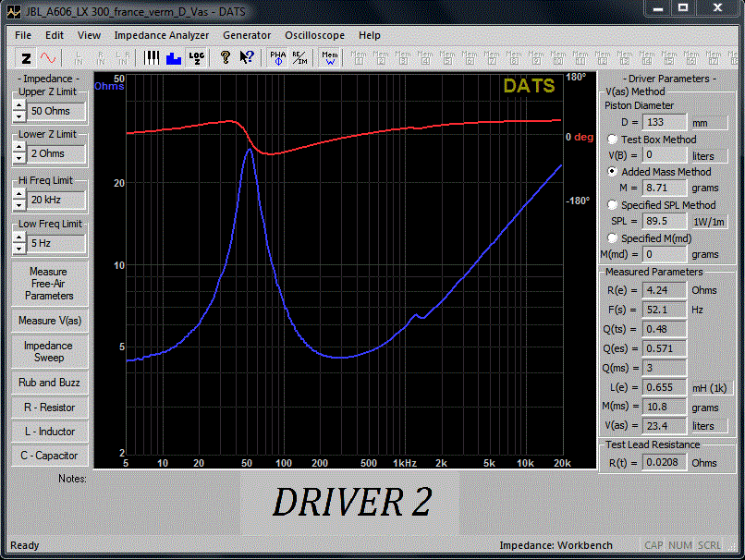Screen dimensions: 745x560
Task: Select the Mem 7 memory slot icon
Action: pos(492,58)
